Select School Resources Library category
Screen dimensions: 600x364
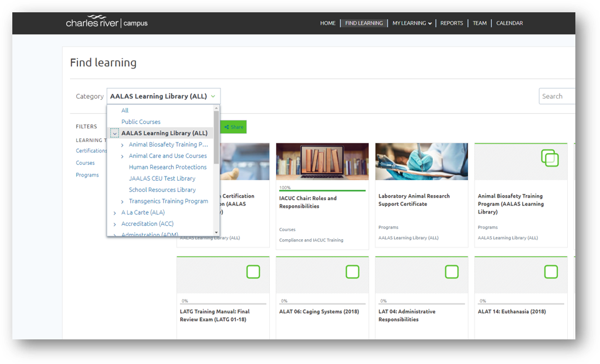pos(162,190)
